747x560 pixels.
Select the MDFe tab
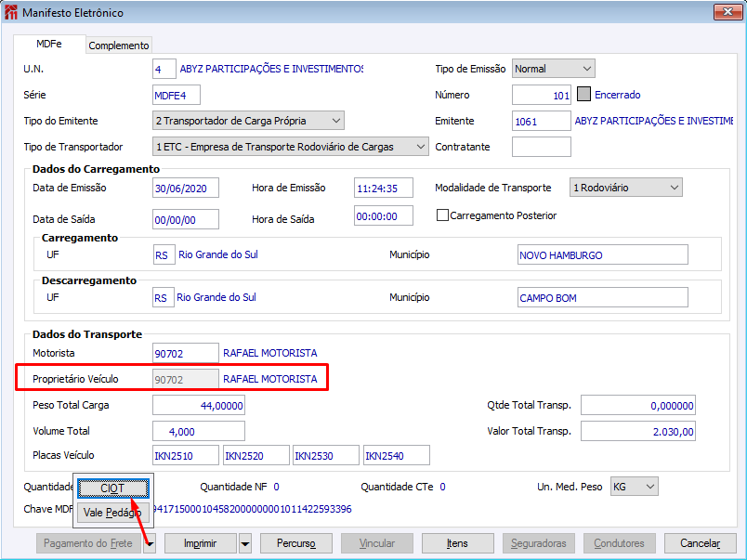(49, 44)
